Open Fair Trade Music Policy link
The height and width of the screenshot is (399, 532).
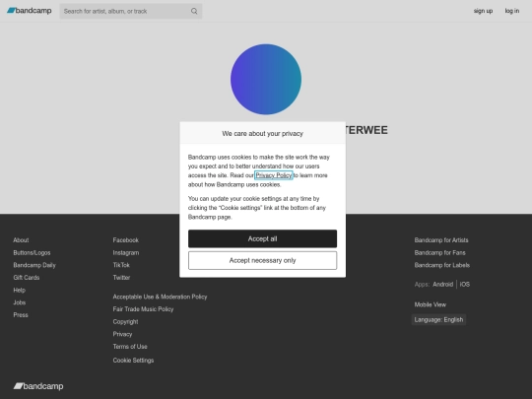click(x=143, y=309)
